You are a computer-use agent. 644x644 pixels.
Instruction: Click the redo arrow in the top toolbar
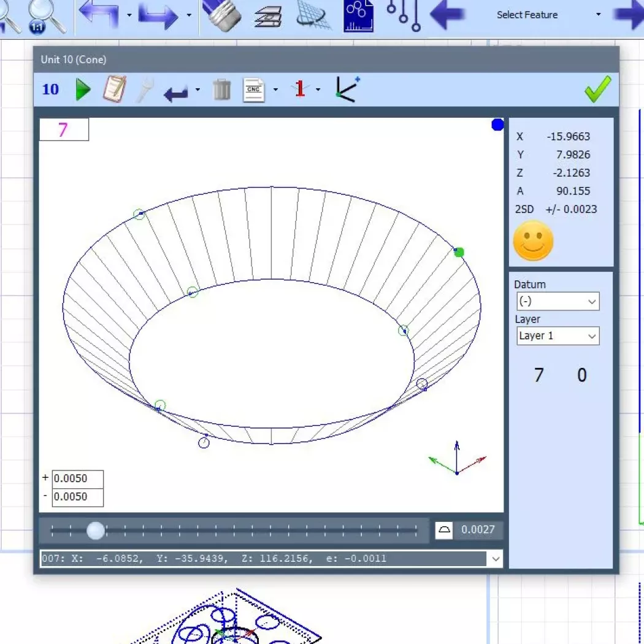(159, 17)
